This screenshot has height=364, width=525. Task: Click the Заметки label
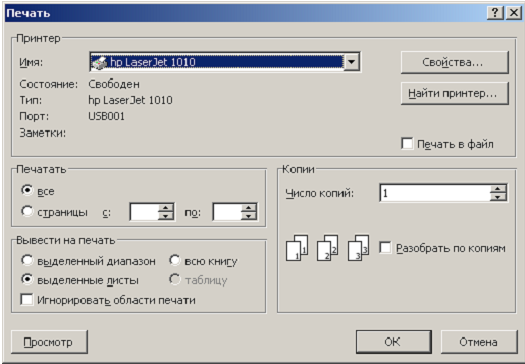[x=43, y=133]
